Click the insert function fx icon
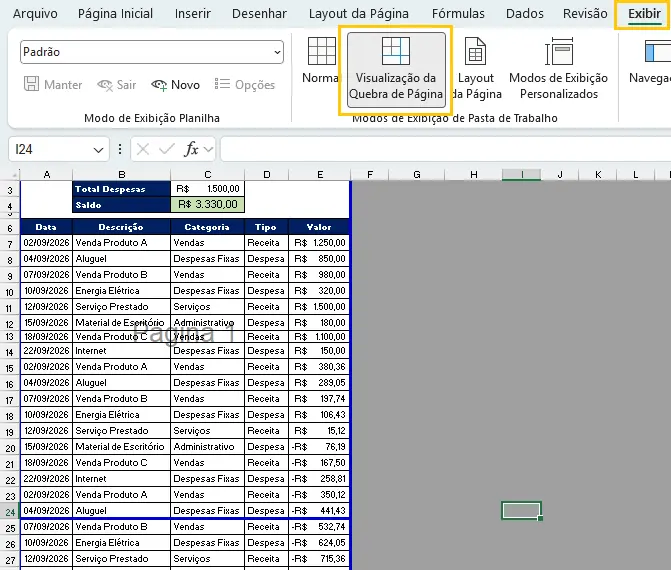This screenshot has height=570, width=671. (x=191, y=149)
